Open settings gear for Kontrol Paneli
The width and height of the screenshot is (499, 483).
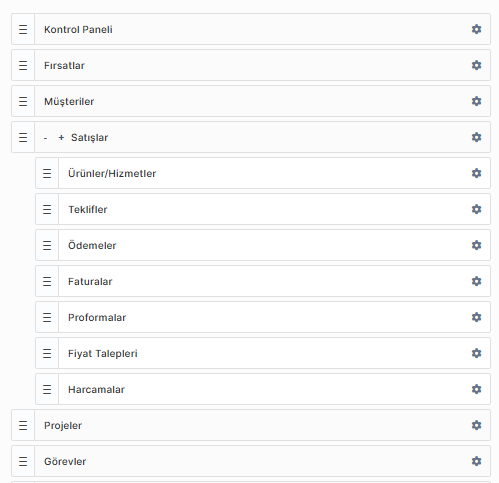tap(476, 29)
